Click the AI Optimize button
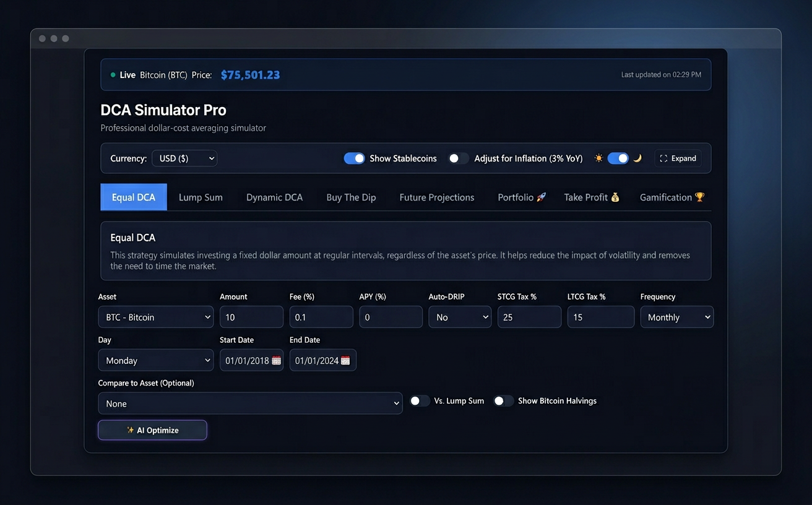The image size is (812, 505). 152,429
